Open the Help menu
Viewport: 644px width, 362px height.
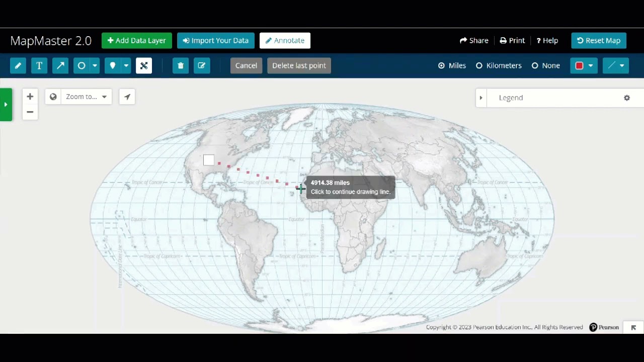coord(547,41)
